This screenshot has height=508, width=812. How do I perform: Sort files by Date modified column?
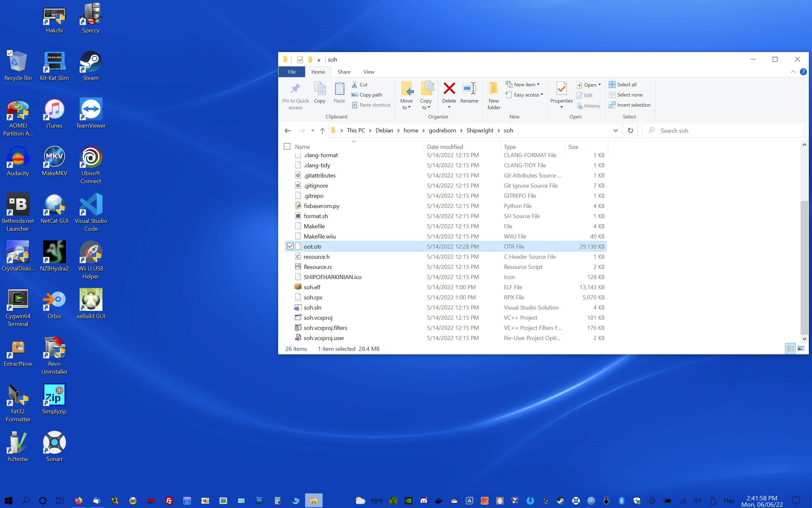coord(445,146)
